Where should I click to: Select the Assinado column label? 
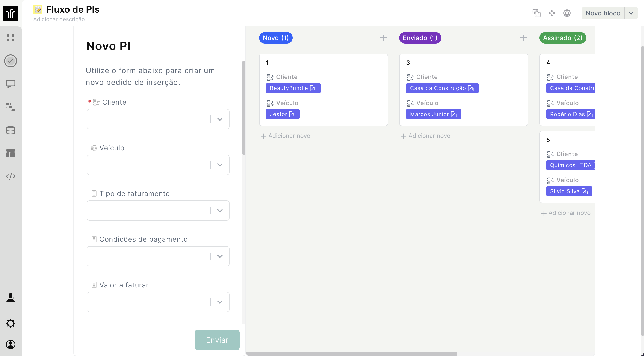(x=562, y=38)
